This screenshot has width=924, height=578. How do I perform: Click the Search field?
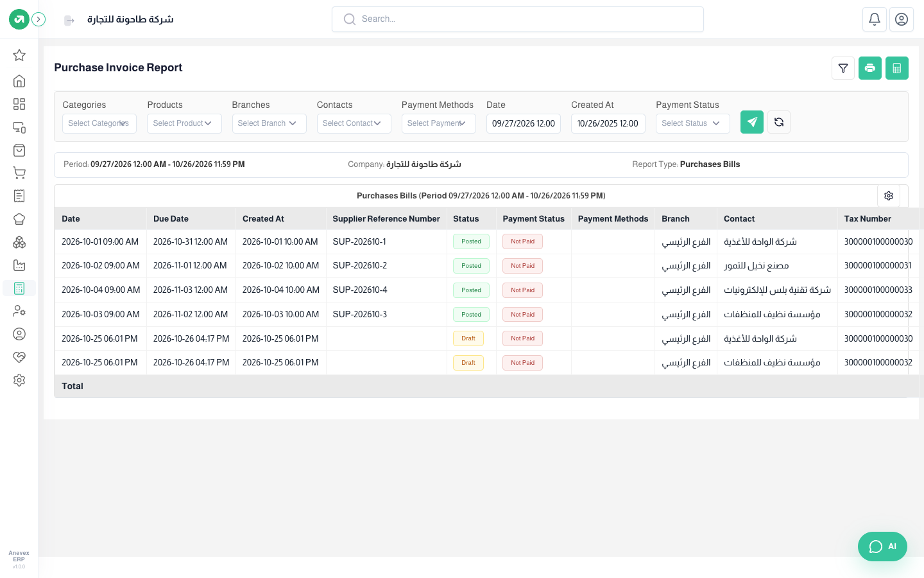(x=518, y=19)
